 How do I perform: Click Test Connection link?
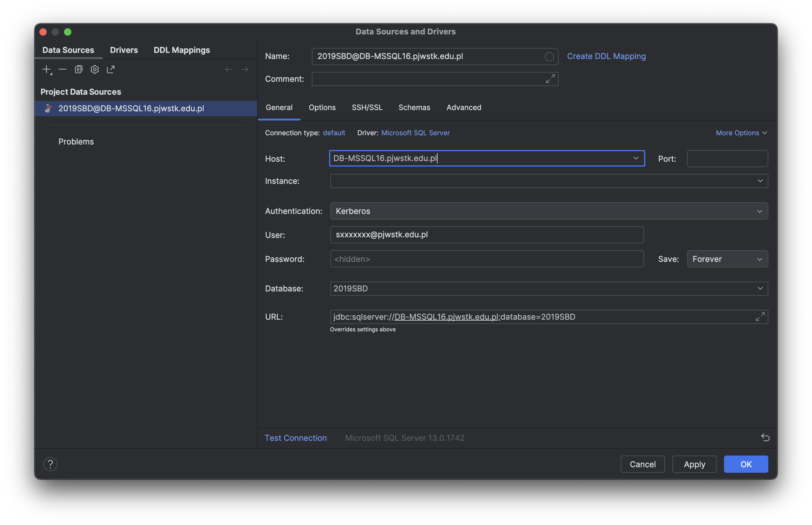pyautogui.click(x=295, y=438)
